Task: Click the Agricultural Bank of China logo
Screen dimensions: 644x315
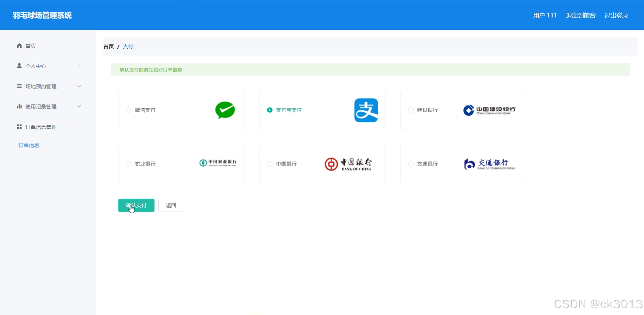Action: click(218, 163)
